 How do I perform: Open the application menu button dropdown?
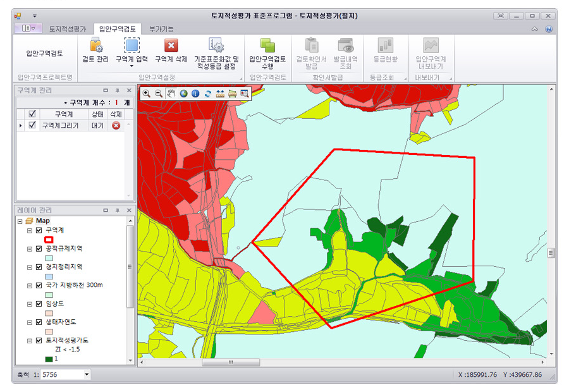pos(28,28)
